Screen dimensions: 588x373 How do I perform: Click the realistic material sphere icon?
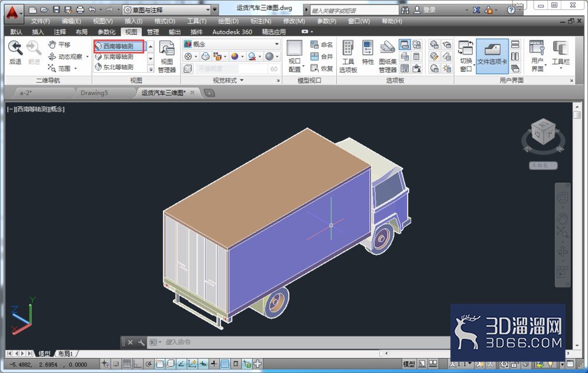[x=235, y=56]
